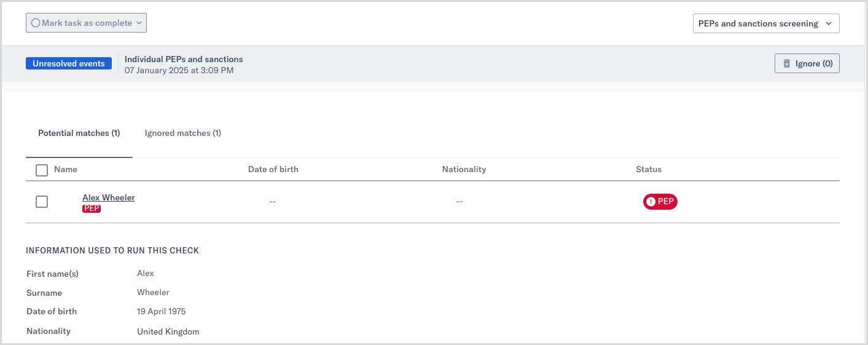Click the chevron arrow on the screening selector

tap(829, 23)
